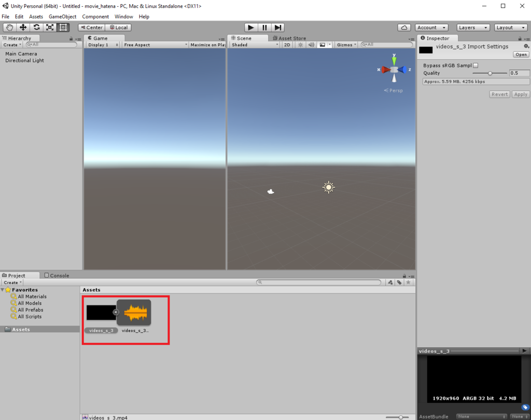
Task: Enable Bypass sRGB Sampling checkbox
Action: pos(476,65)
